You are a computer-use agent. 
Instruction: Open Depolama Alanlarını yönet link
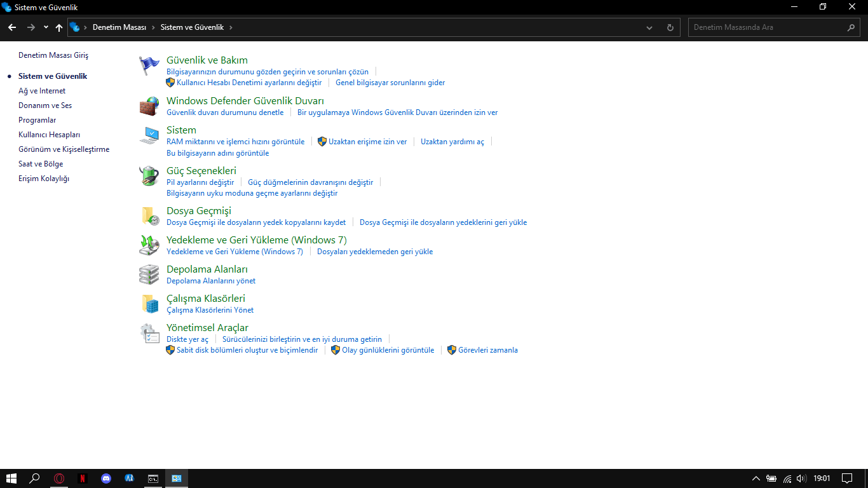coord(211,281)
